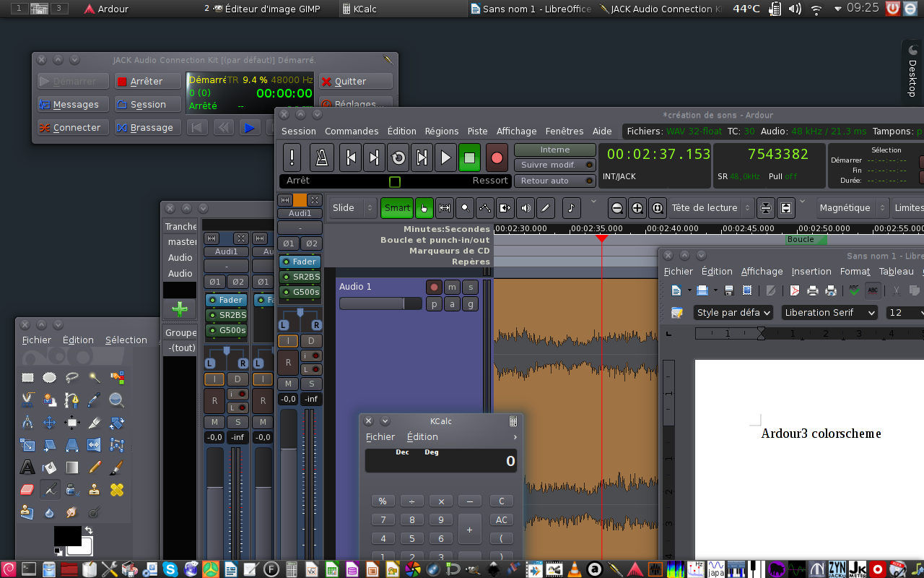Toggle the metronome click in Ardour
This screenshot has width=924, height=578.
tap(322, 157)
